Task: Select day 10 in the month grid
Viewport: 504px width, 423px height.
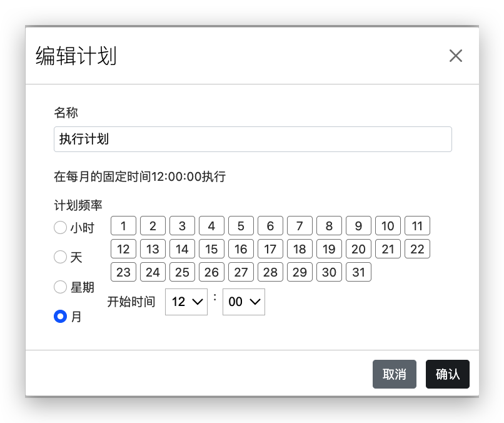Action: 388,226
